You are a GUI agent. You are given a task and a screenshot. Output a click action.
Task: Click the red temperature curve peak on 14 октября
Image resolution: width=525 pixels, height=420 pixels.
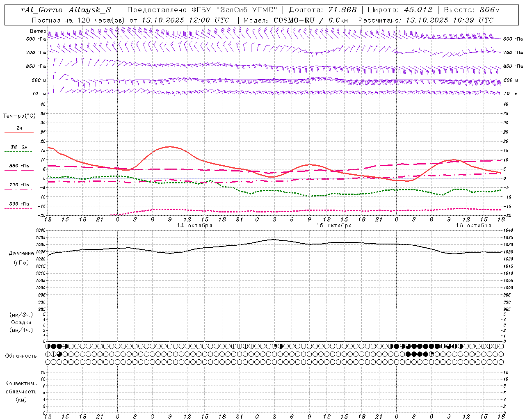(170, 146)
